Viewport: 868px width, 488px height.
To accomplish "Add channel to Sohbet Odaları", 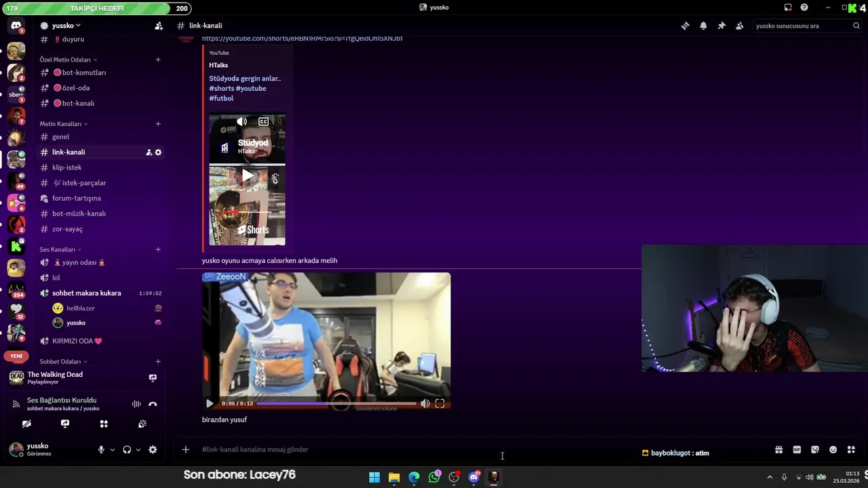I will pos(158,362).
